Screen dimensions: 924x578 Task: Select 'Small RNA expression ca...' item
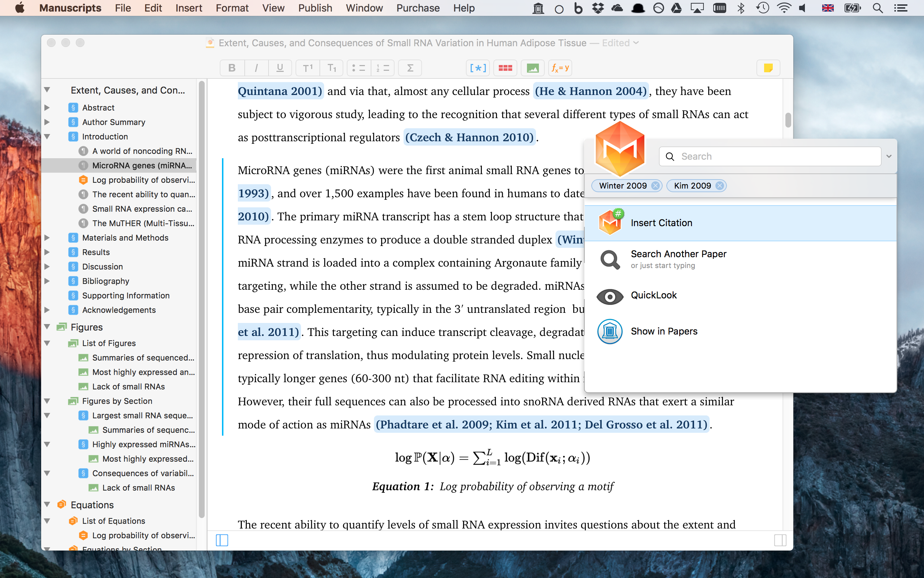click(x=136, y=209)
